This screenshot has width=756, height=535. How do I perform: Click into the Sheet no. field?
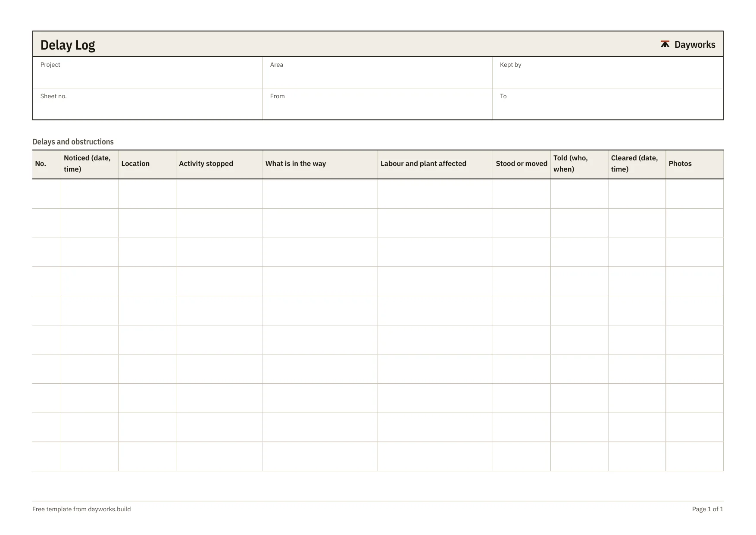pos(148,104)
